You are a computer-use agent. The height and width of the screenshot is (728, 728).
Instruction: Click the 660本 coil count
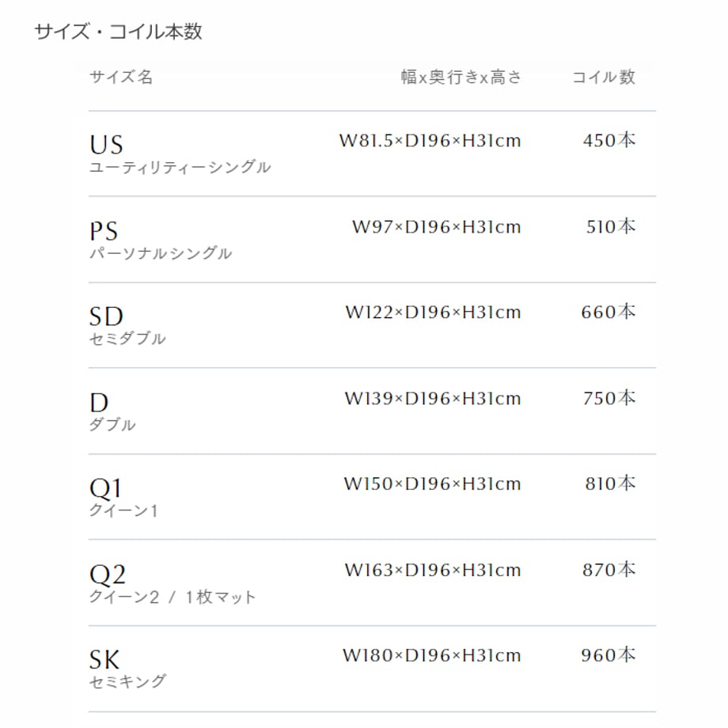coord(609,312)
